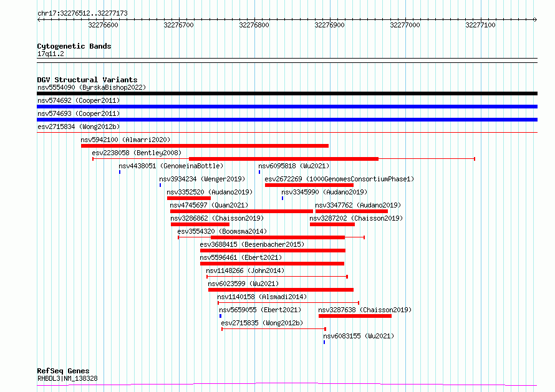Screen dimensions: 555x392
Task: Open the esv3554320 (Boomsma2014) label
Action: 222,231
